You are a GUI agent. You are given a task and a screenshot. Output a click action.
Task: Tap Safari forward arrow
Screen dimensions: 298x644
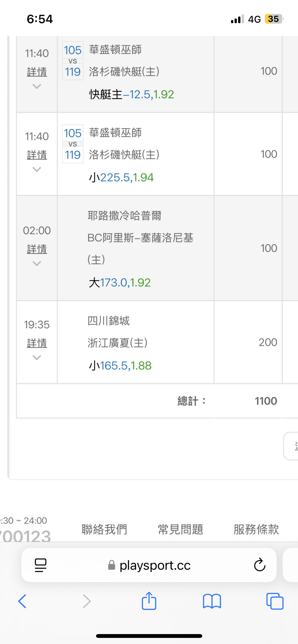point(87,601)
